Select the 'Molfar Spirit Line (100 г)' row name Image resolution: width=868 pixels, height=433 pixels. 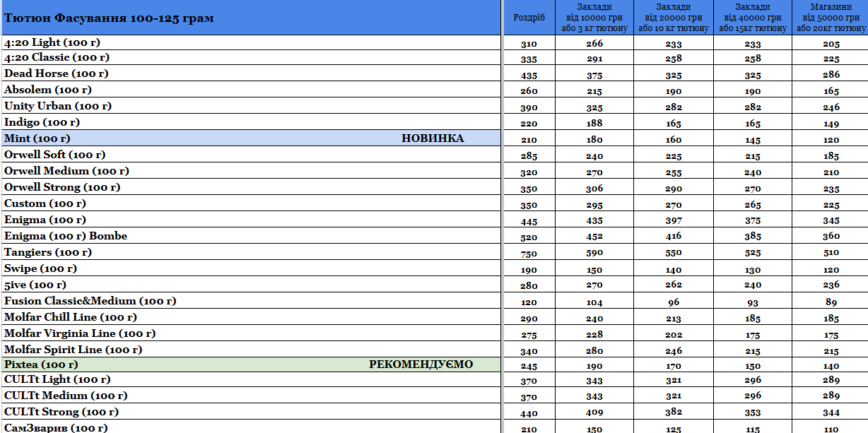74,350
